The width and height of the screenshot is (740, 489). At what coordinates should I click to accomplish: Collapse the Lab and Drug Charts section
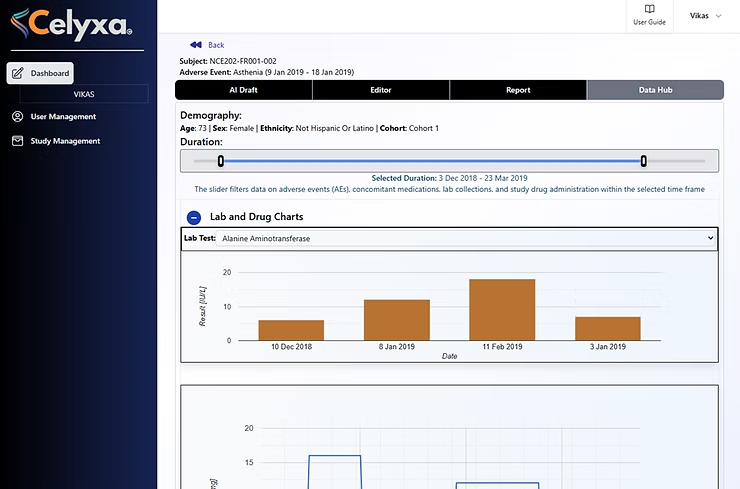point(193,216)
